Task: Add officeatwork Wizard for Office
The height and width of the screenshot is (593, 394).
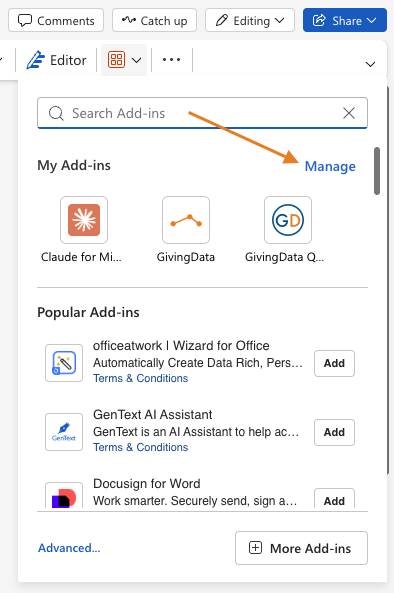Action: [x=334, y=363]
